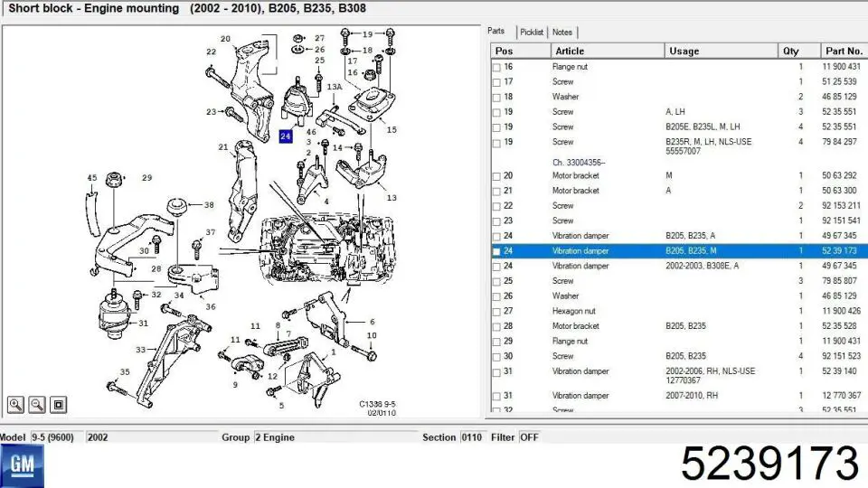This screenshot has width=868, height=488.
Task: Select part number 79 84 297
Action: [839, 142]
